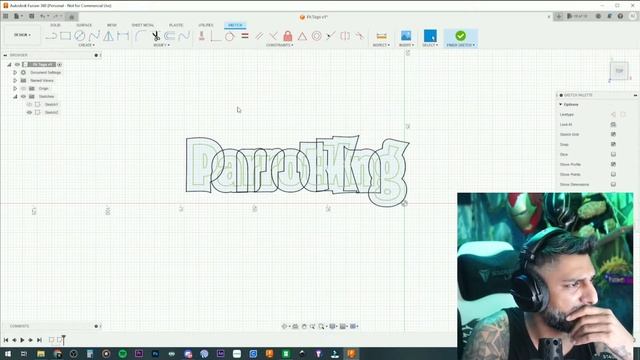This screenshot has width=640, height=360.
Task: Toggle visibility of Sketches folder
Action: (23, 96)
